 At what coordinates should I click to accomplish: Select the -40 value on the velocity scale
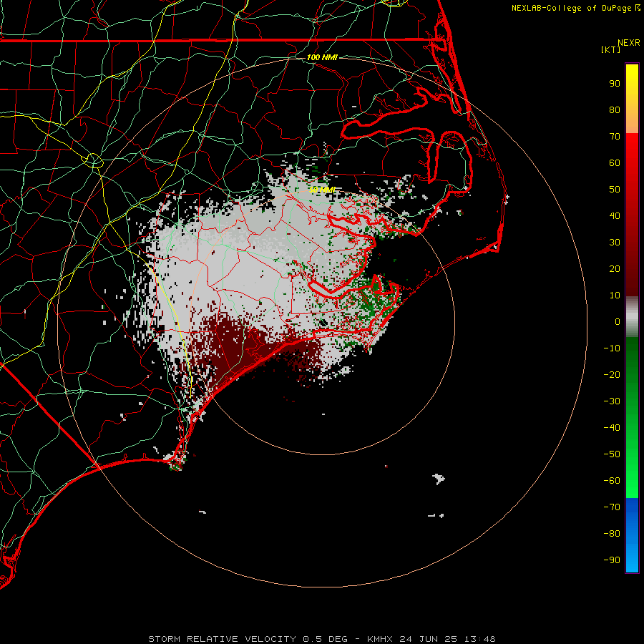pos(612,428)
